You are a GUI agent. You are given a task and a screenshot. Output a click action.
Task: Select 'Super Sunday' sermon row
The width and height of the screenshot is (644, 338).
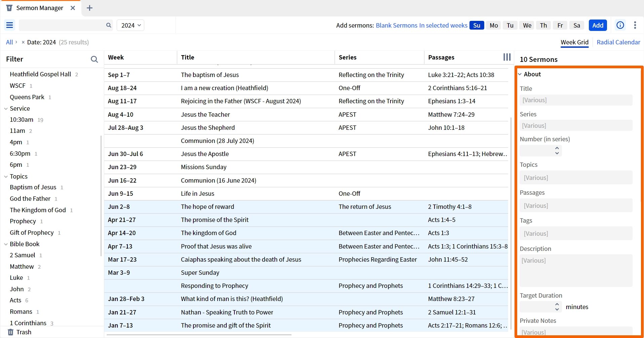coord(306,273)
